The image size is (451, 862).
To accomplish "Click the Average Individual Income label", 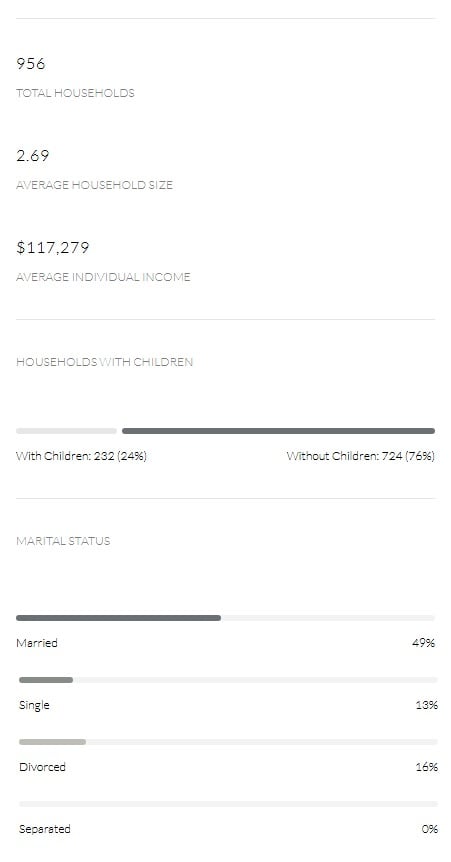I will coord(103,277).
